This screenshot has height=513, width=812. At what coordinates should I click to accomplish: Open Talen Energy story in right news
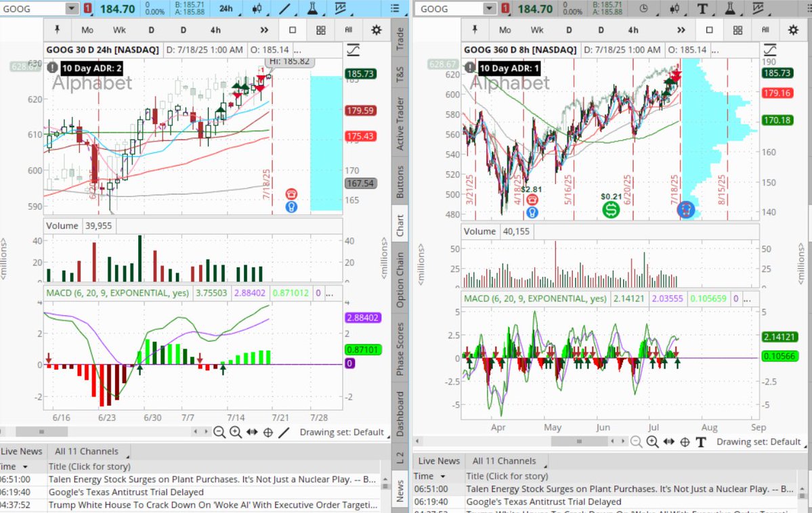(630, 489)
